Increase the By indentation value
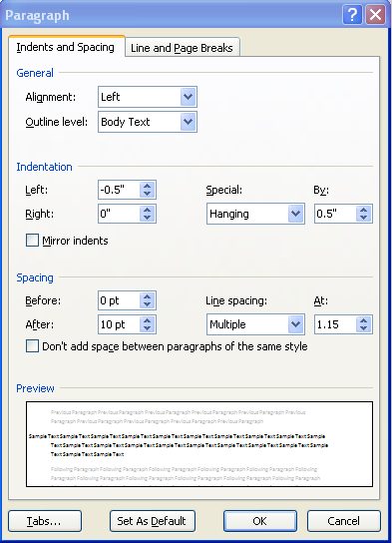Viewport: 392px width, 543px height. 363,210
